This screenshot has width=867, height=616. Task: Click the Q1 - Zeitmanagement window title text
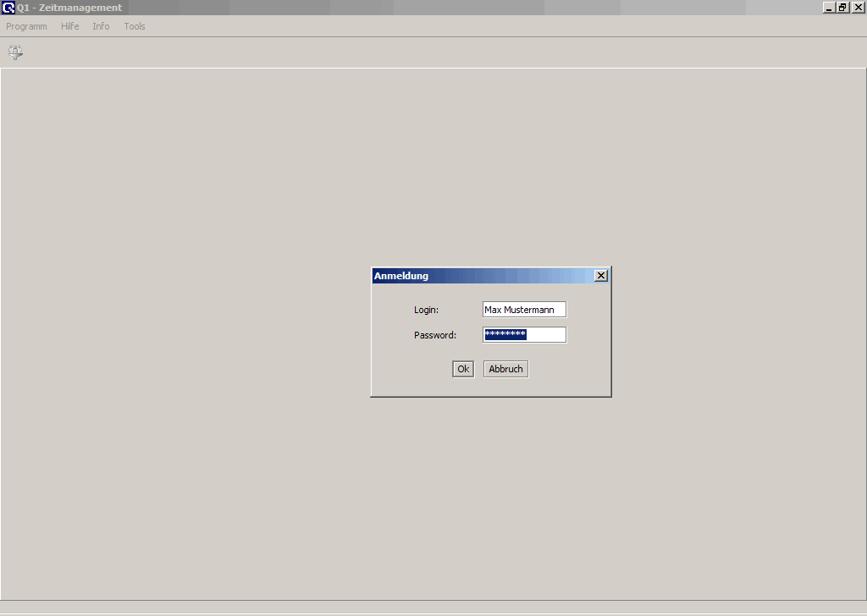[x=69, y=8]
